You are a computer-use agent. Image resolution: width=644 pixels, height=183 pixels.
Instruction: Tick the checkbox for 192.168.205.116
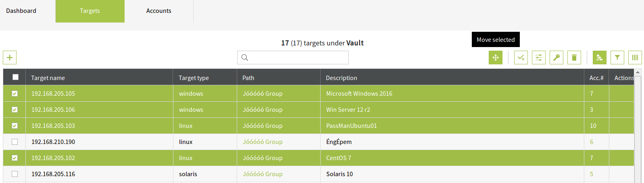point(15,174)
